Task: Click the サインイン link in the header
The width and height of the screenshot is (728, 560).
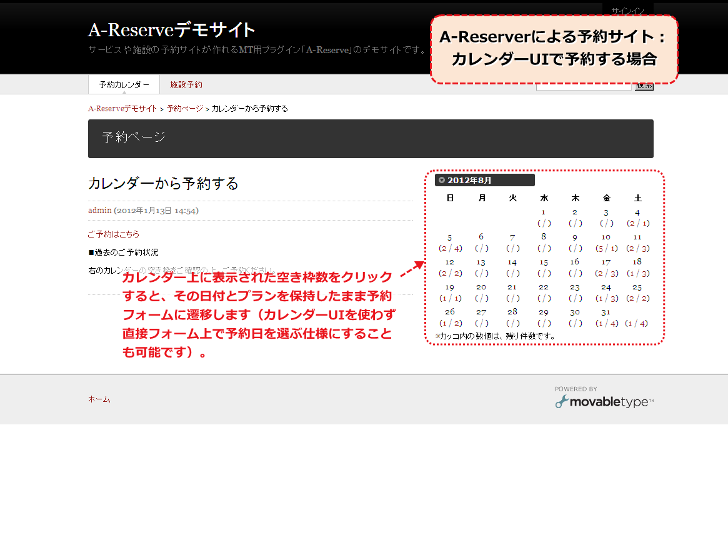Action: [627, 11]
